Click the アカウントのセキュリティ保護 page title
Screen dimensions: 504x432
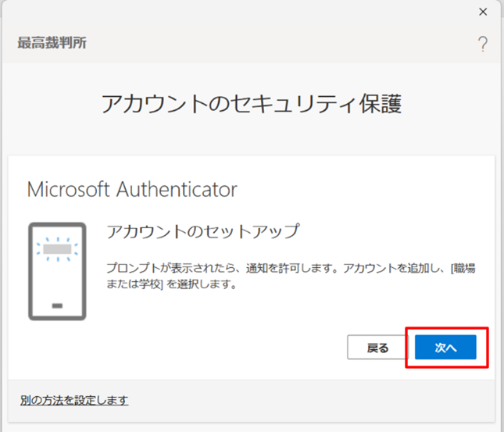pyautogui.click(x=252, y=104)
